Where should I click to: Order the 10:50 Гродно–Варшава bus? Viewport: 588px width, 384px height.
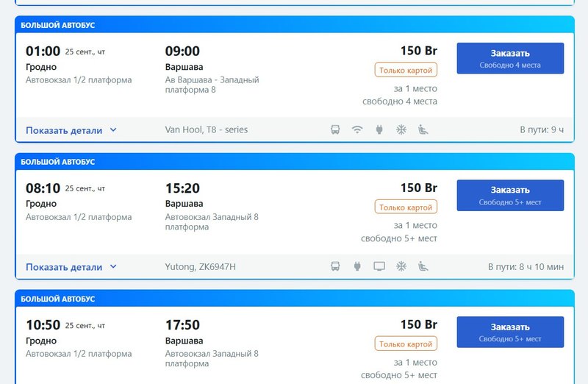coord(510,332)
